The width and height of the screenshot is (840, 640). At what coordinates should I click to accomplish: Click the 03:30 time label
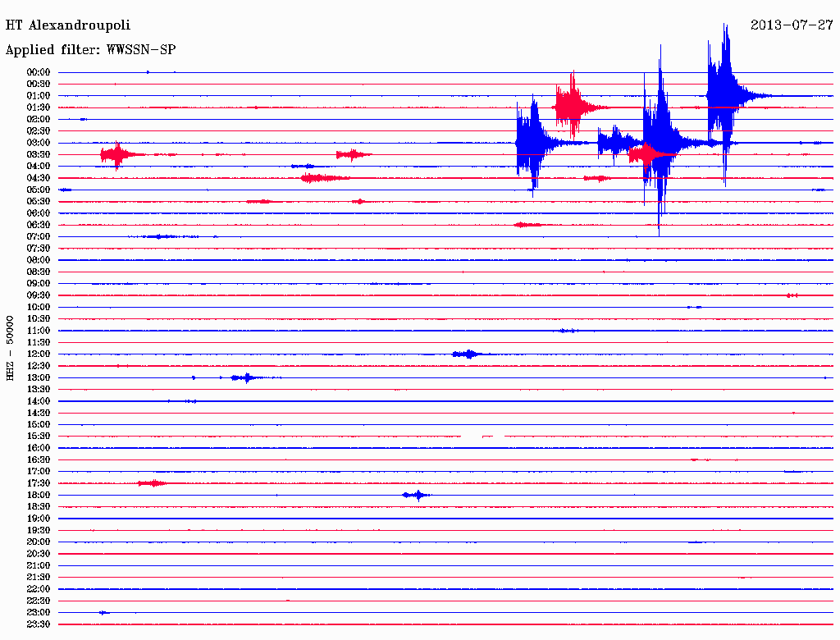(x=39, y=155)
